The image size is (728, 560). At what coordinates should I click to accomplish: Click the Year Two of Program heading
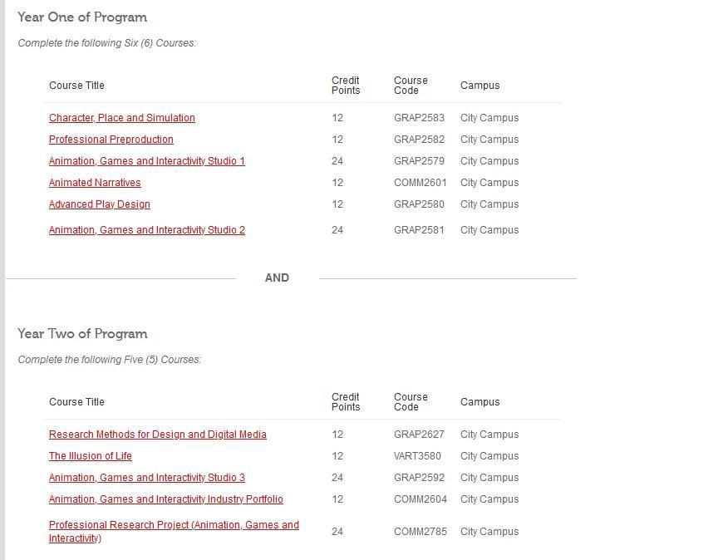82,334
